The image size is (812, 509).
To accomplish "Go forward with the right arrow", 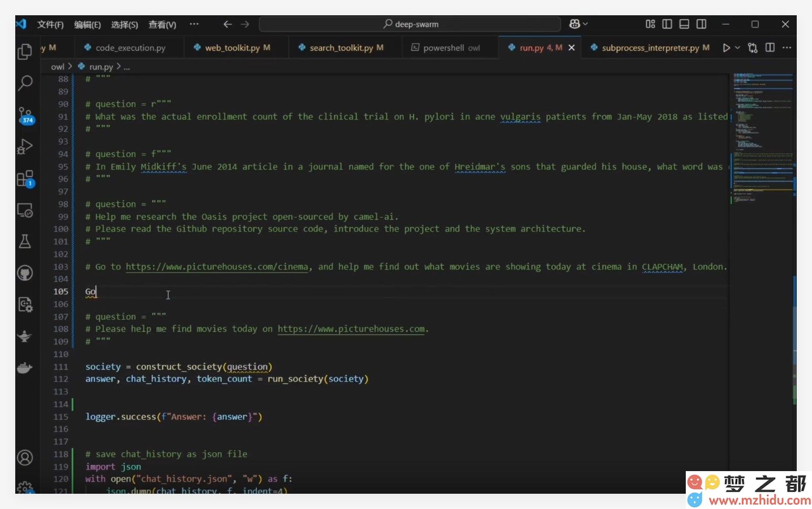I will (245, 24).
